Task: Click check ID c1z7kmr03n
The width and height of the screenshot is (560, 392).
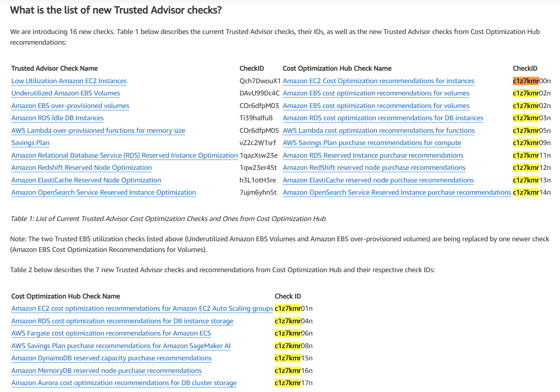Action: [x=532, y=118]
